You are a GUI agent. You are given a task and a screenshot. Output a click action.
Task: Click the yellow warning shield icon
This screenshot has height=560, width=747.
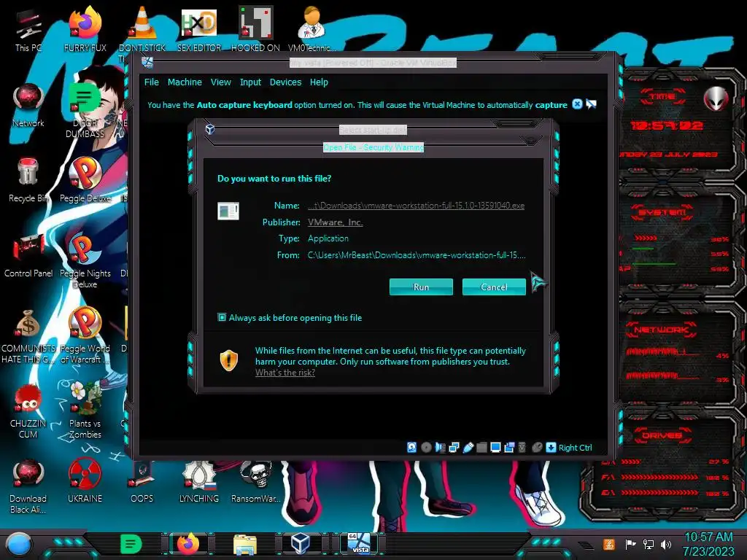pos(228,360)
